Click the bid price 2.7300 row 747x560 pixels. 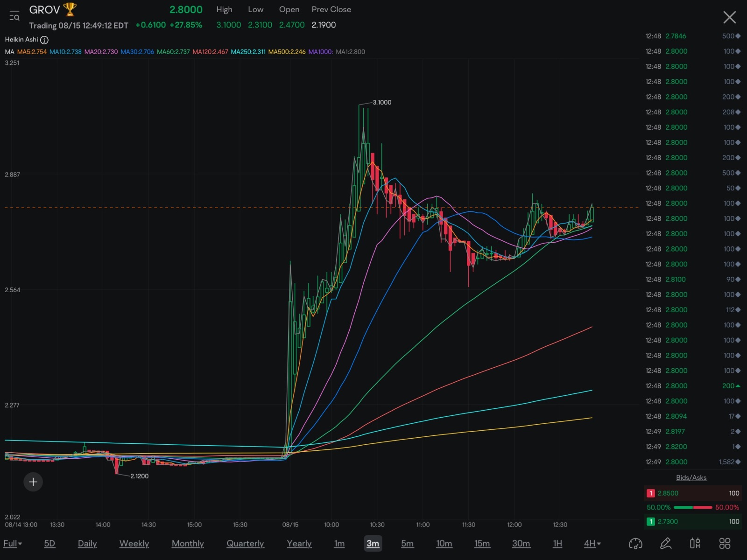tap(693, 522)
